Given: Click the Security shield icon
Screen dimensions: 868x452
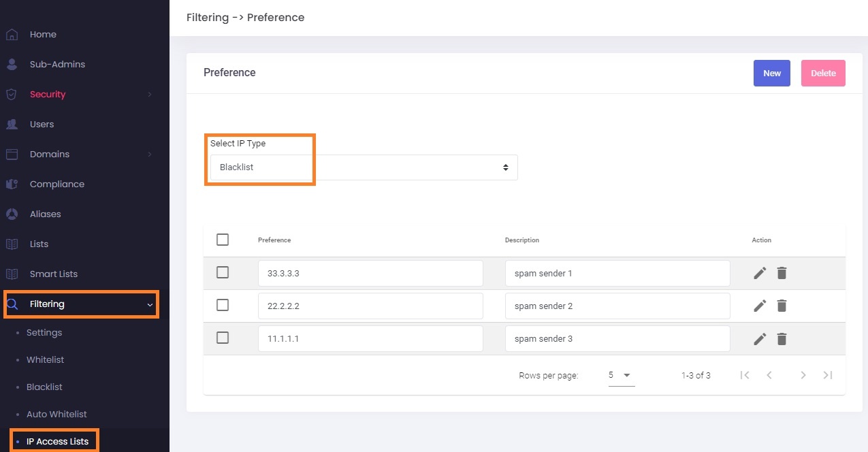Looking at the screenshot, I should point(12,95).
